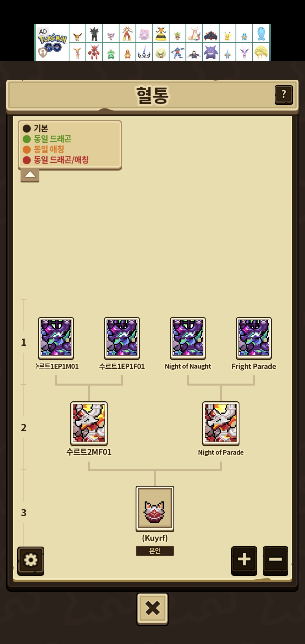Collapse the color legend panel arrow
This screenshot has height=644, width=305.
pos(30,175)
